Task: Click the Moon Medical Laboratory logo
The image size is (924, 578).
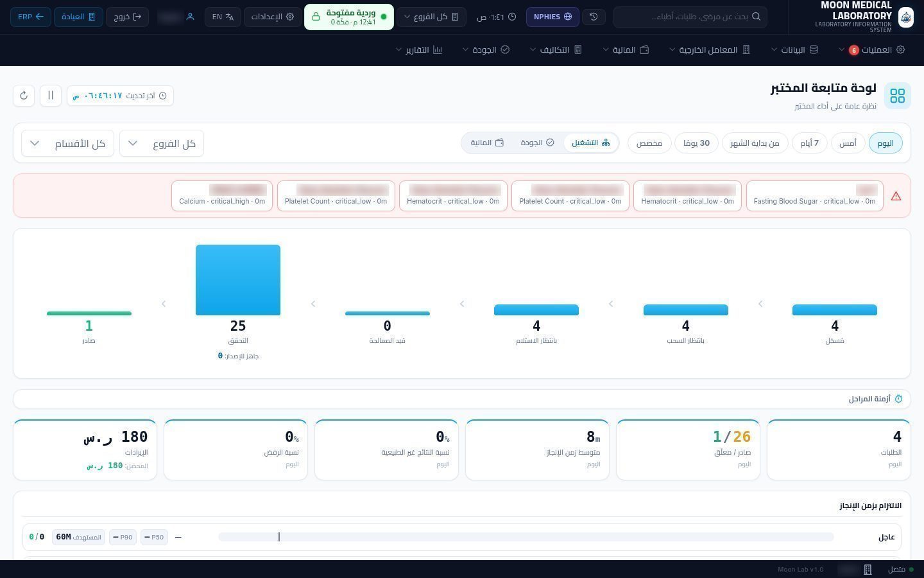Action: pos(905,17)
